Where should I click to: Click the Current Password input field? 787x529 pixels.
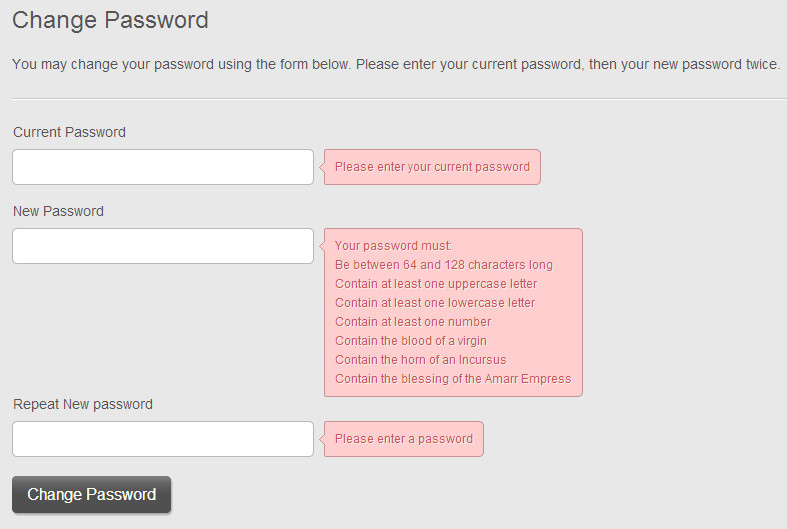click(x=163, y=167)
